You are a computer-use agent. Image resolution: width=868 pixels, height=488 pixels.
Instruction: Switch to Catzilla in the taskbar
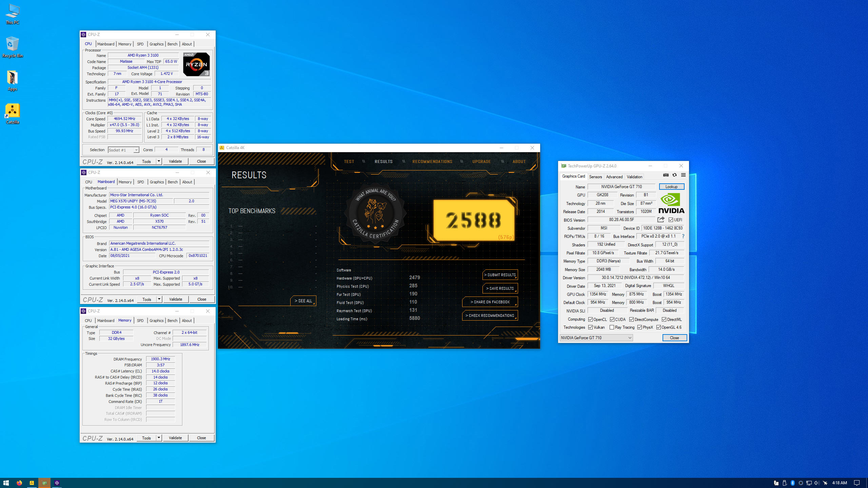(32, 483)
